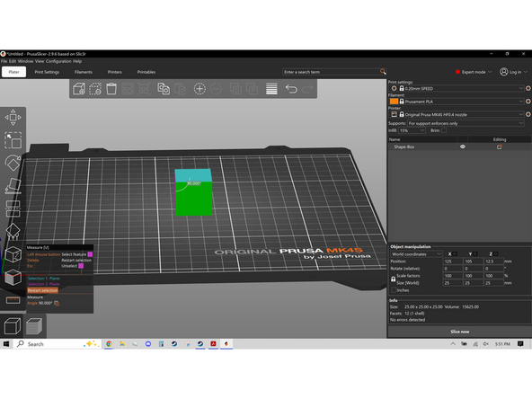Expand the Infill 15% dropdown

click(x=412, y=130)
